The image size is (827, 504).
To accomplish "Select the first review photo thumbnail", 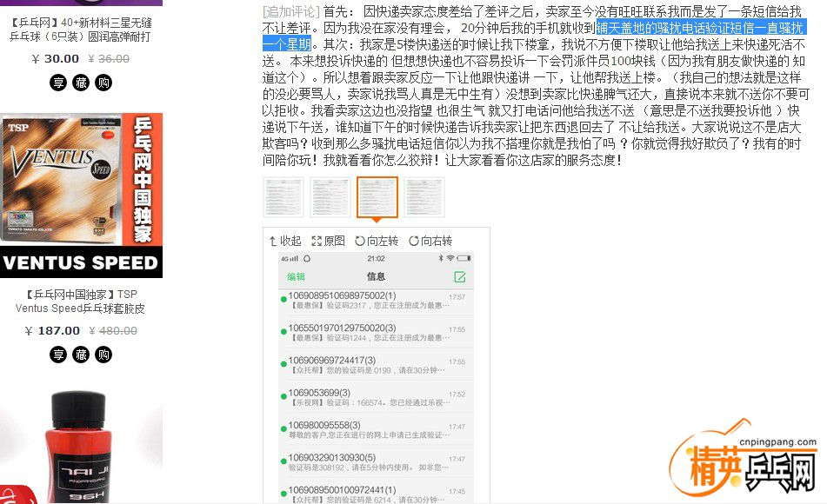I will (x=283, y=197).
